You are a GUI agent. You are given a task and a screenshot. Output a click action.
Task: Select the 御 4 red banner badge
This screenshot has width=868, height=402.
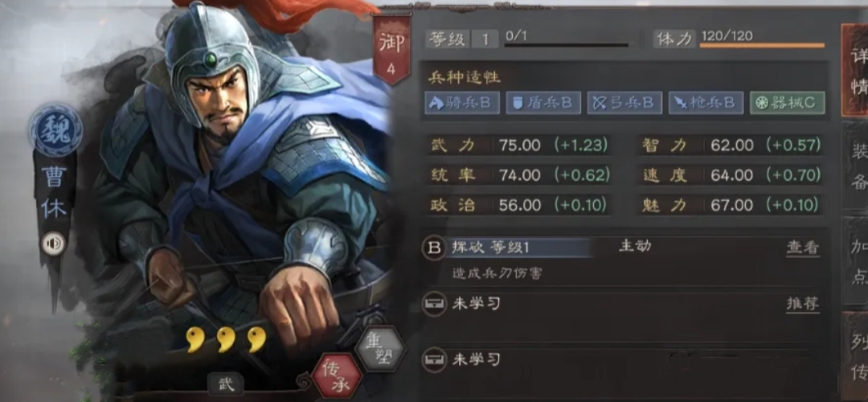point(391,50)
